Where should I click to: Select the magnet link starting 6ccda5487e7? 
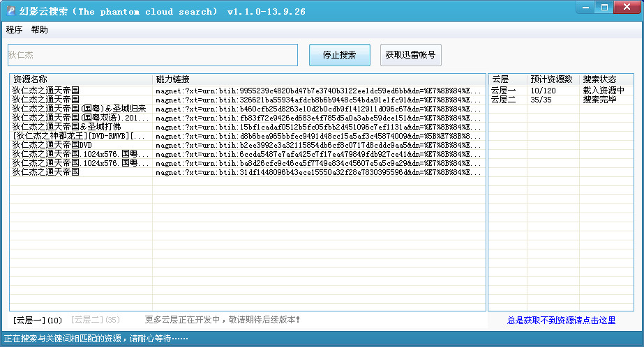(318, 154)
